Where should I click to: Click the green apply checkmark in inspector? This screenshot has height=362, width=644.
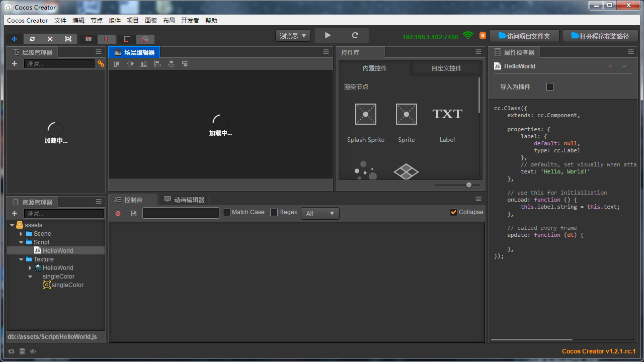625,66
